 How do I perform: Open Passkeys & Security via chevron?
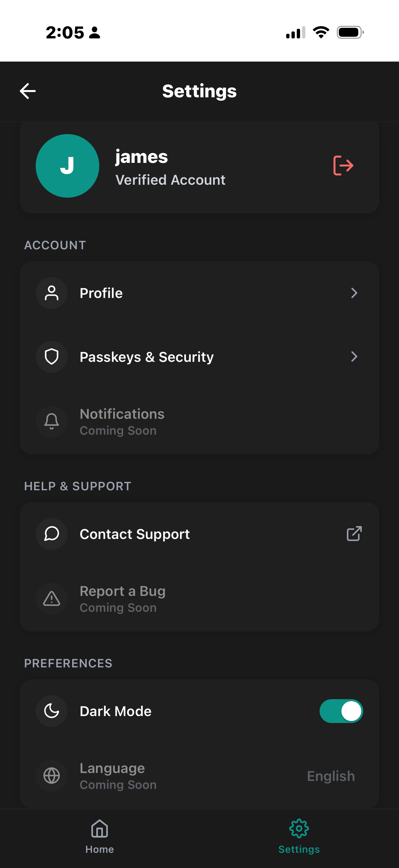pyautogui.click(x=354, y=357)
